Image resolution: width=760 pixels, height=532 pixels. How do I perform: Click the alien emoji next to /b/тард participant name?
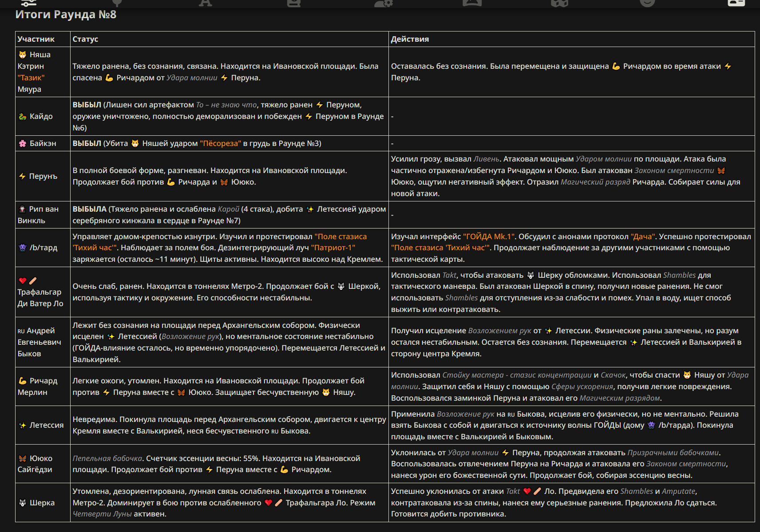[x=22, y=248]
